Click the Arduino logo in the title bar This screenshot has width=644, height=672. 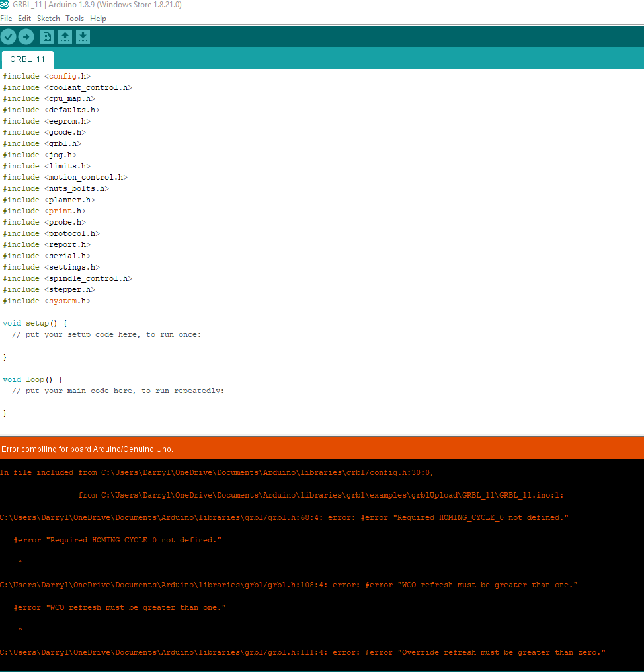pos(5,5)
